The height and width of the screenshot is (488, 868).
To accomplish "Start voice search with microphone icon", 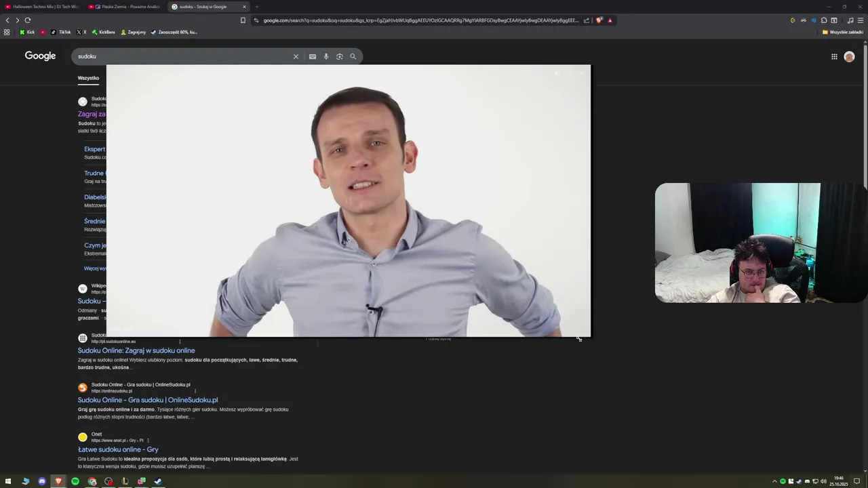I will point(326,56).
